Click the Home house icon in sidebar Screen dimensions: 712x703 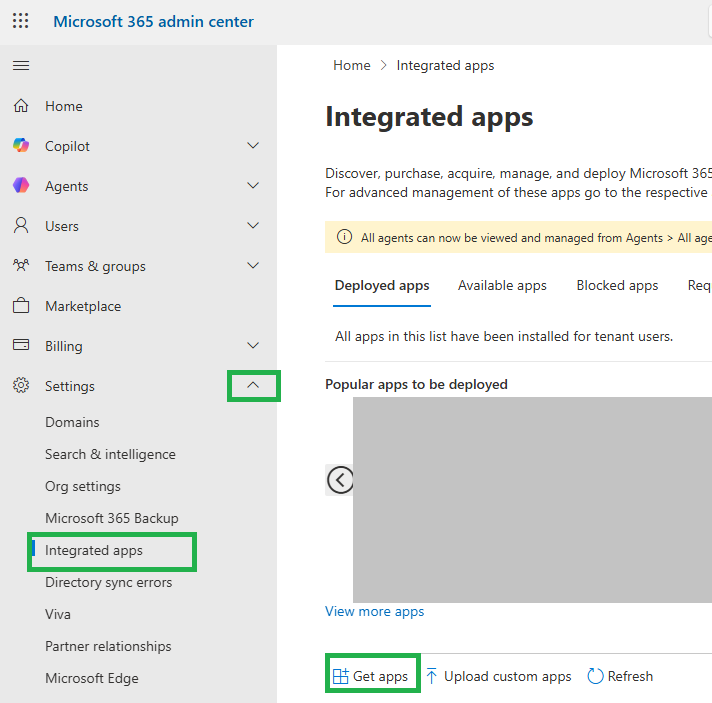(21, 106)
